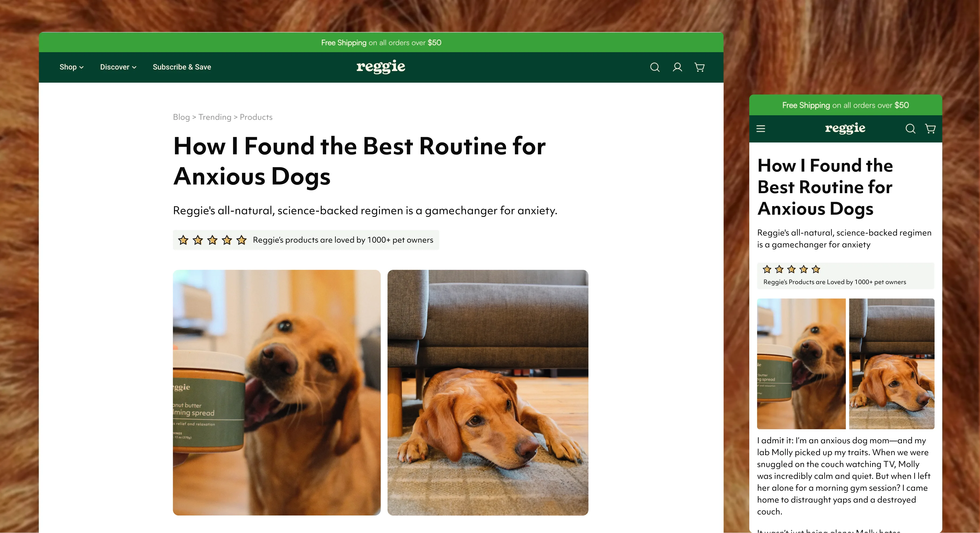Open the desktop dog under couch photo
The height and width of the screenshot is (533, 980).
coord(488,392)
